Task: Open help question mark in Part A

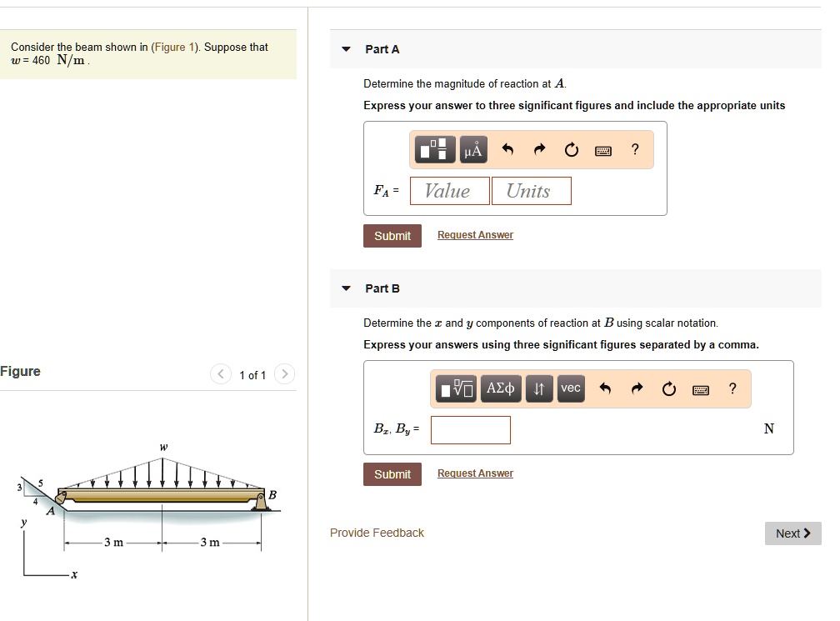Action: (x=635, y=150)
